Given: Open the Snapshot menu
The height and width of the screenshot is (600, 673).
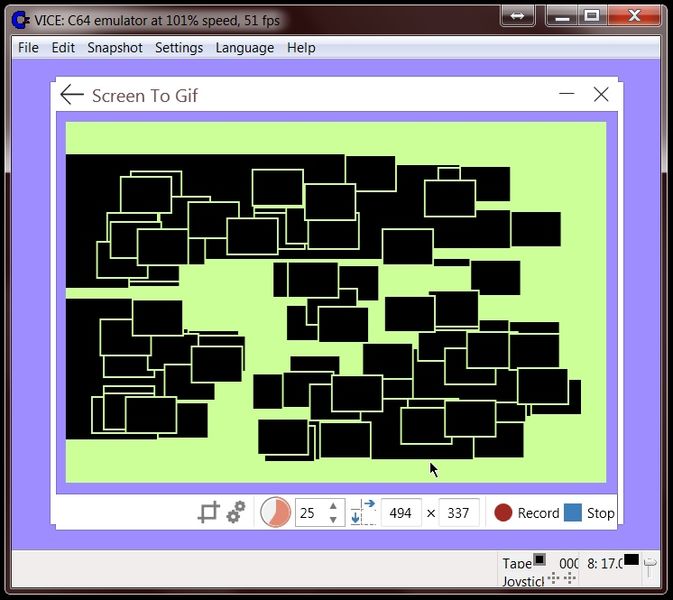Looking at the screenshot, I should click(x=115, y=48).
